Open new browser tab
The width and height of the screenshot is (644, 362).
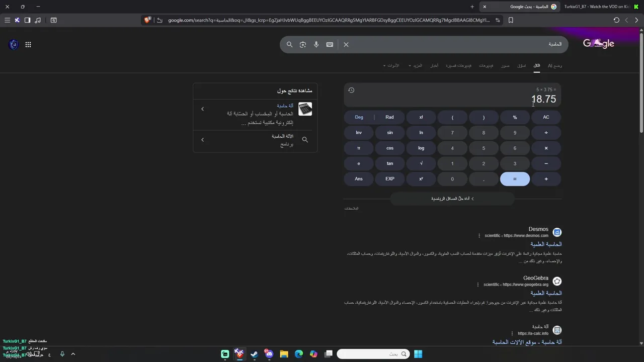click(x=472, y=7)
